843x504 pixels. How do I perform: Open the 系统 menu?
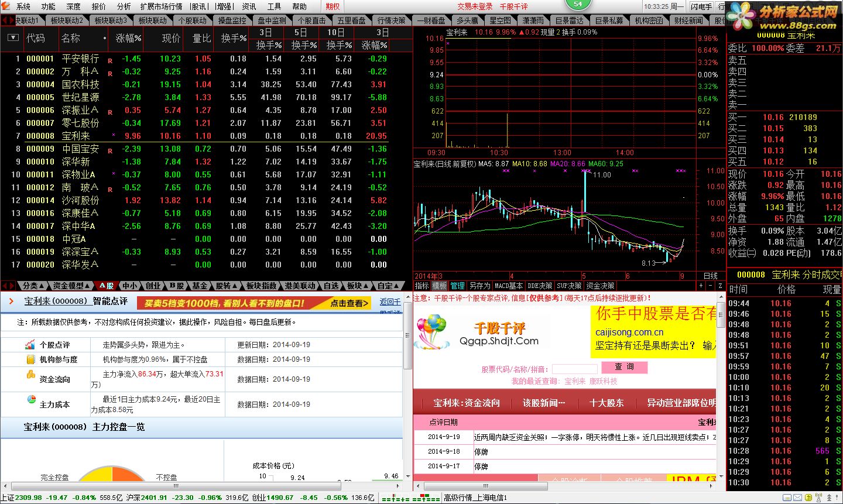tap(23, 6)
